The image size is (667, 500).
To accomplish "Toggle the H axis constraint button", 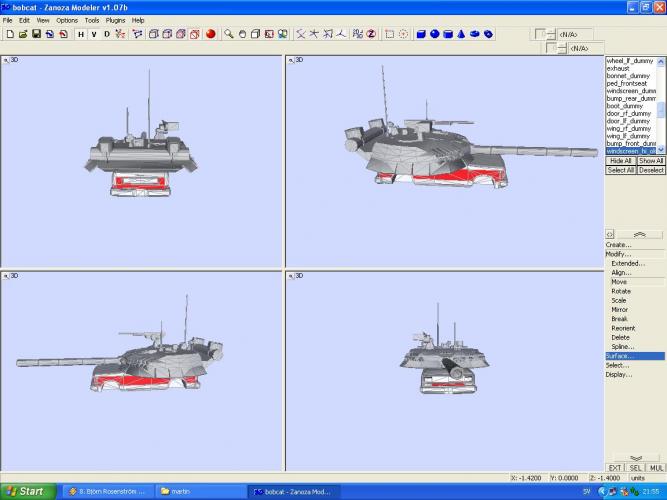I will (x=81, y=34).
